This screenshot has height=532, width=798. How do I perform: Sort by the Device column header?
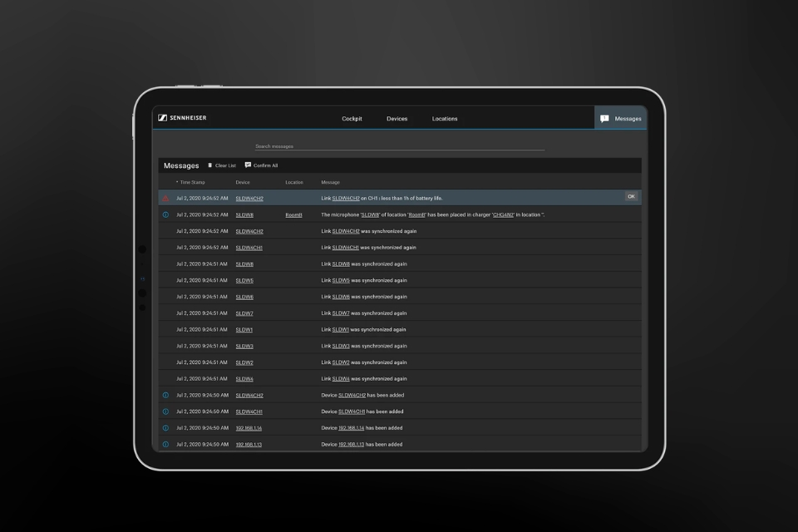point(243,182)
